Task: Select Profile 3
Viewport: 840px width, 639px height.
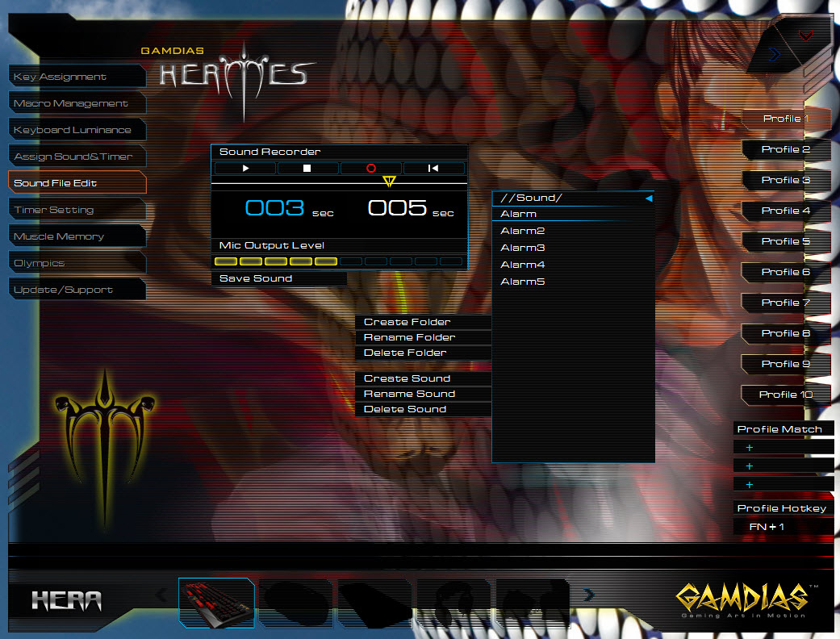Action: 786,180
